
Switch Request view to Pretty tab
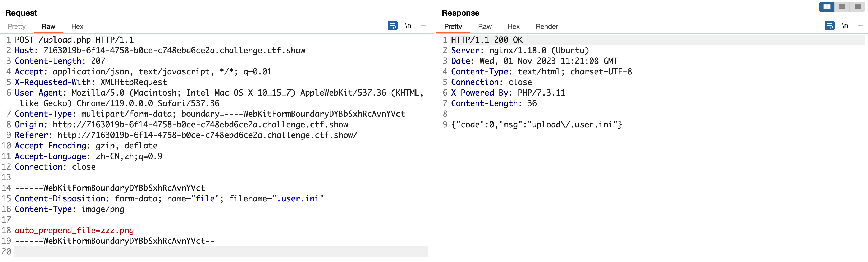click(x=16, y=27)
